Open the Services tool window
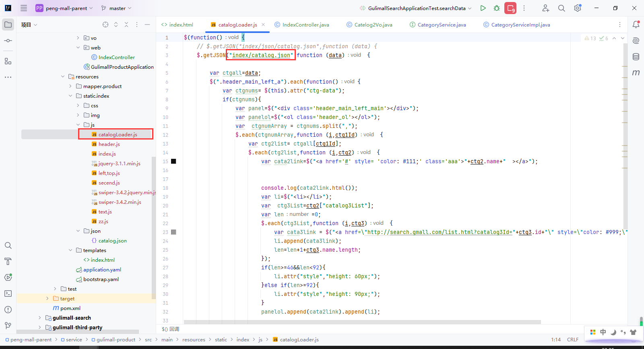Screen dimensions: 644x349 tap(8, 277)
